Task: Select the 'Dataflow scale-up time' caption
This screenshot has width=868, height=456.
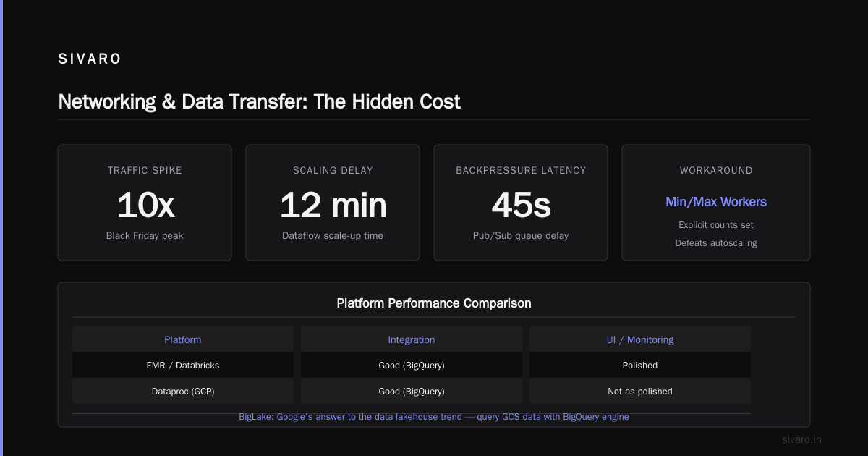Action: pos(333,236)
